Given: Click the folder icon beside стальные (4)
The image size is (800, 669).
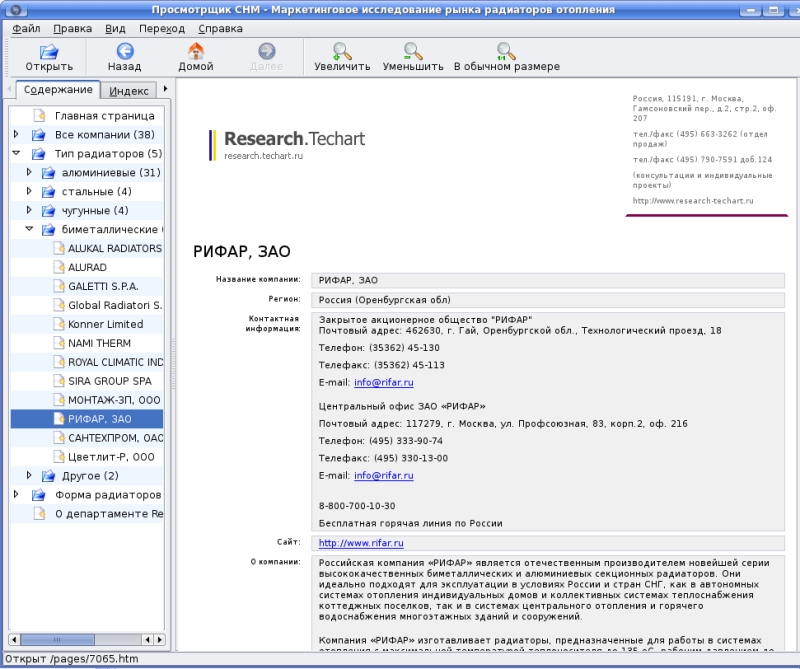Looking at the screenshot, I should [x=48, y=191].
